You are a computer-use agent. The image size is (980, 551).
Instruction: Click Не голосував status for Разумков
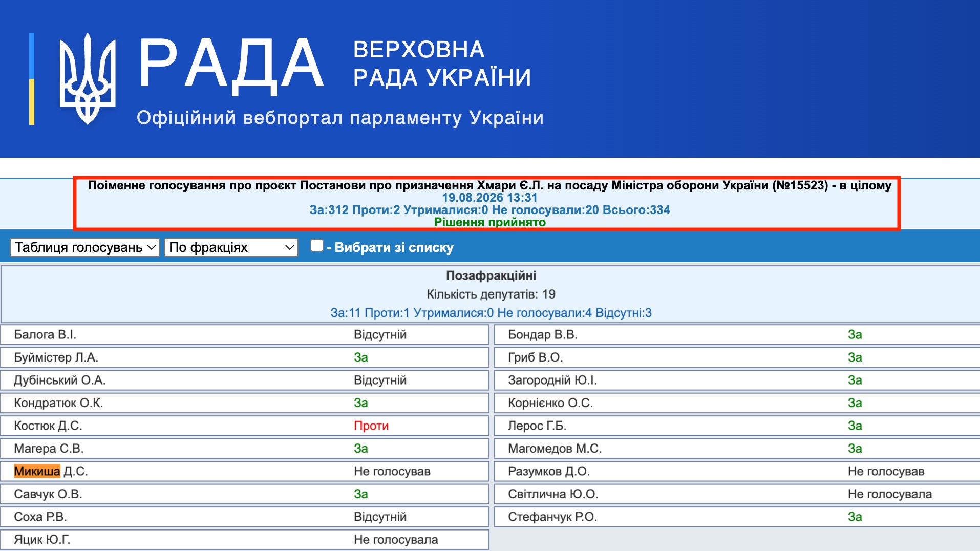(x=886, y=471)
